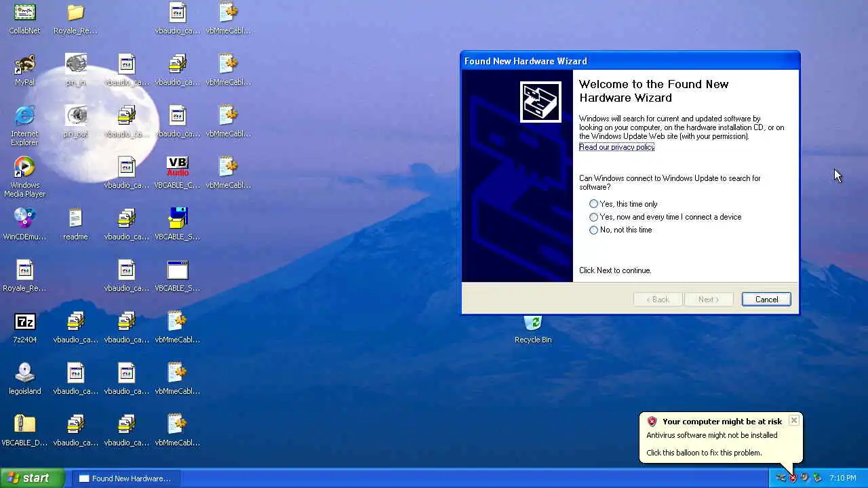Select the CollabNet desktop icon
The image size is (868, 488).
(x=24, y=18)
